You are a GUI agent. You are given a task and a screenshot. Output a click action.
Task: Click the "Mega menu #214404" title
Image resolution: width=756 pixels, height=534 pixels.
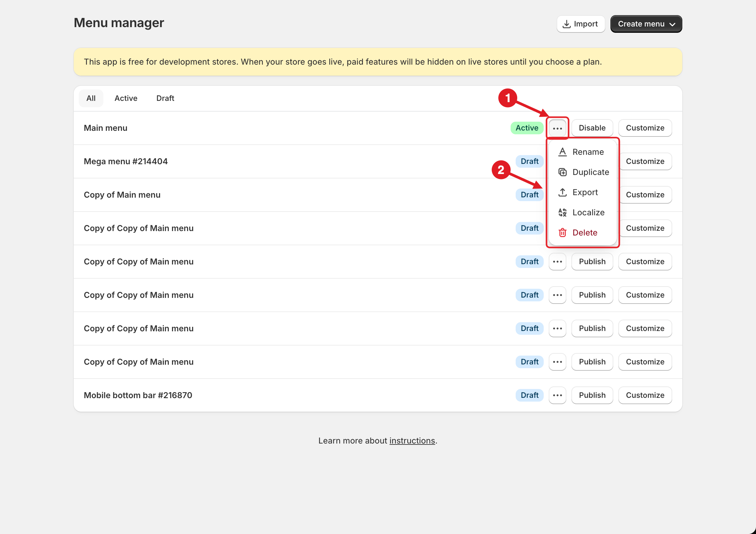[126, 161]
